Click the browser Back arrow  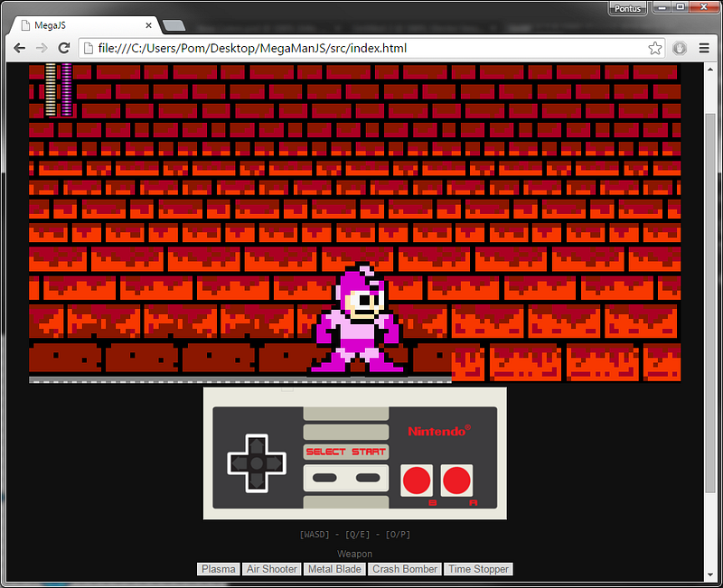tap(19, 48)
